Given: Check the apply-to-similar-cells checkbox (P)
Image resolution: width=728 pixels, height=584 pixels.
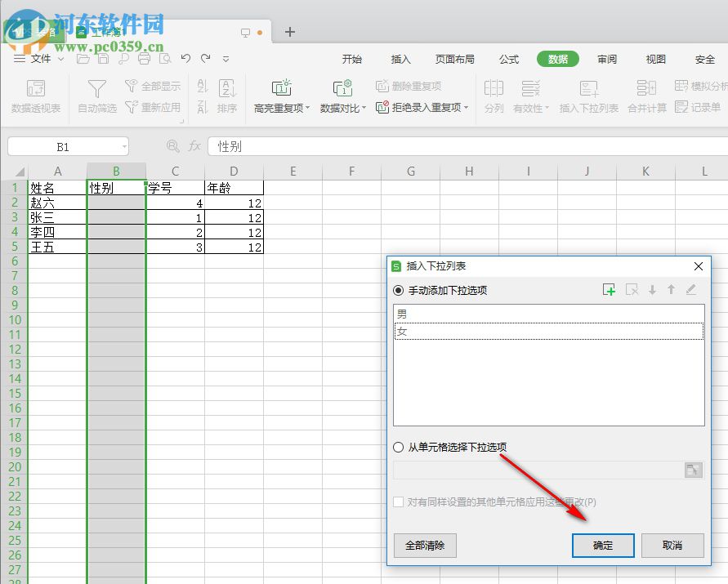Looking at the screenshot, I should tap(400, 502).
